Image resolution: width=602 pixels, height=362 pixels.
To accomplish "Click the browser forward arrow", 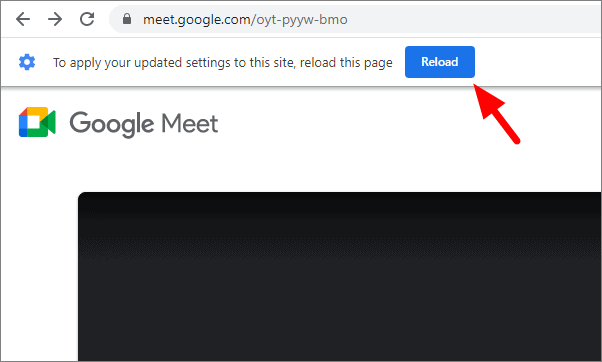I will 55,19.
